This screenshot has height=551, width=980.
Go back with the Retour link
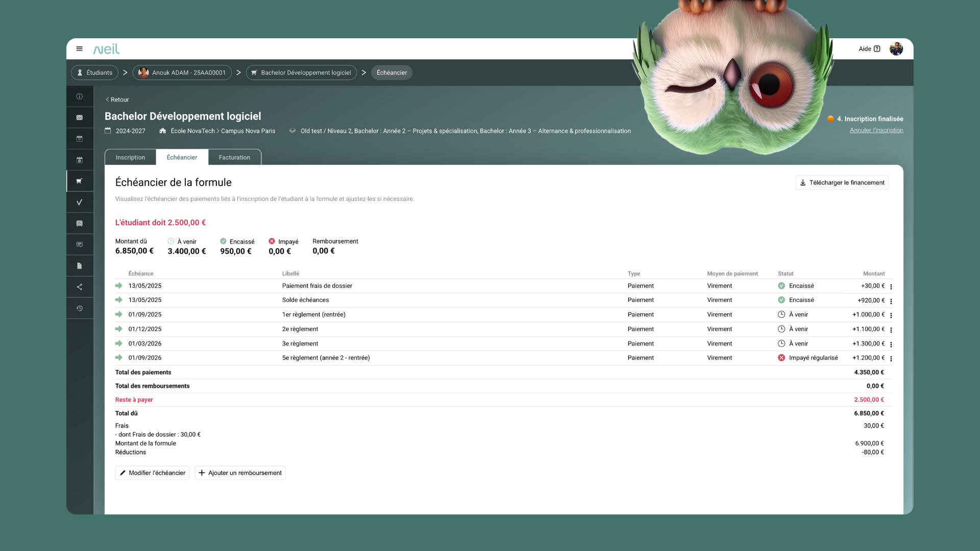point(117,99)
